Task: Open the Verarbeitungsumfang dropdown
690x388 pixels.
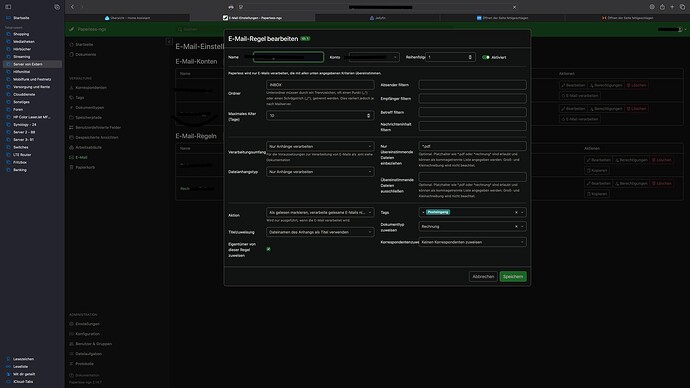Action: (x=320, y=146)
